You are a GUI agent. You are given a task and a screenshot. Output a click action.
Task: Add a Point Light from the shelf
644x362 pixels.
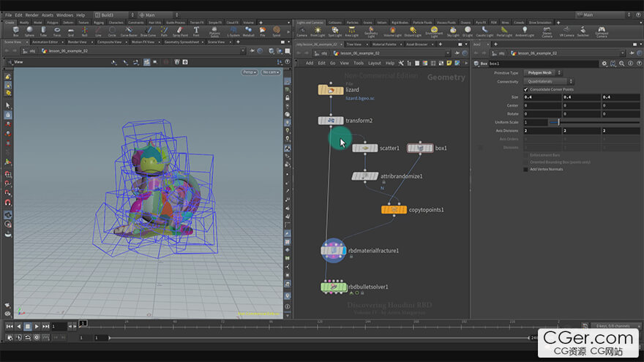[318, 32]
